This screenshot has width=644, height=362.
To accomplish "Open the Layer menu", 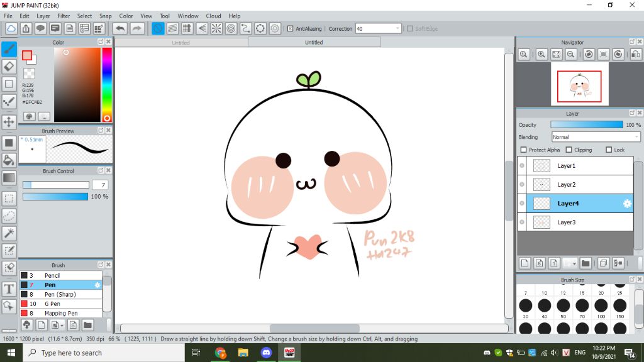I will [43, 16].
